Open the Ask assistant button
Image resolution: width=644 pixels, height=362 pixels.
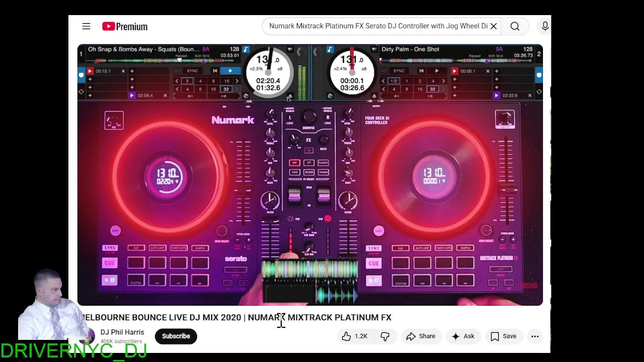[463, 336]
